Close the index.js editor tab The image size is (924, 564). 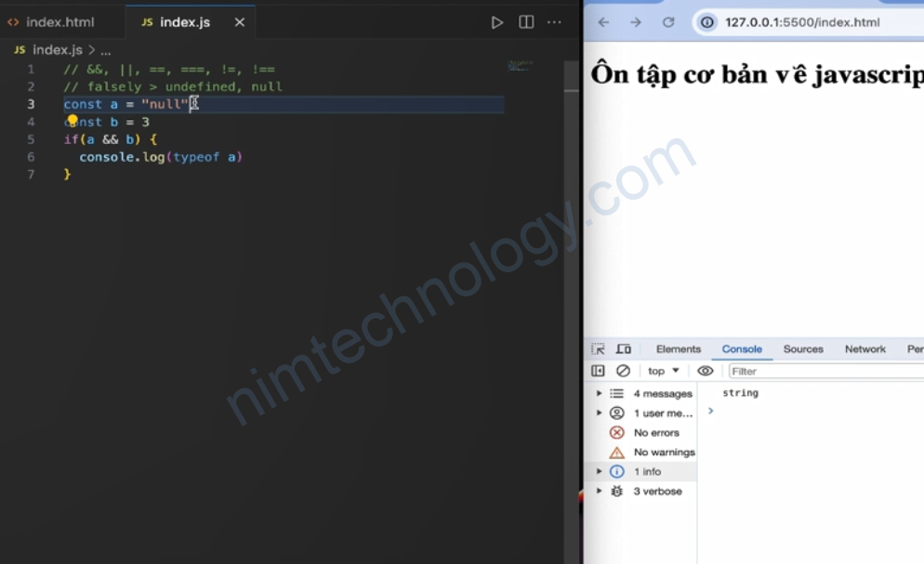[239, 22]
